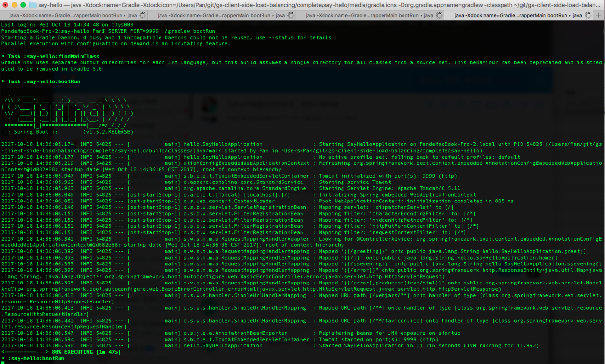The width and height of the screenshot is (605, 364).
Task: Click the Task :say-hello:findMainClass line
Action: (50, 56)
